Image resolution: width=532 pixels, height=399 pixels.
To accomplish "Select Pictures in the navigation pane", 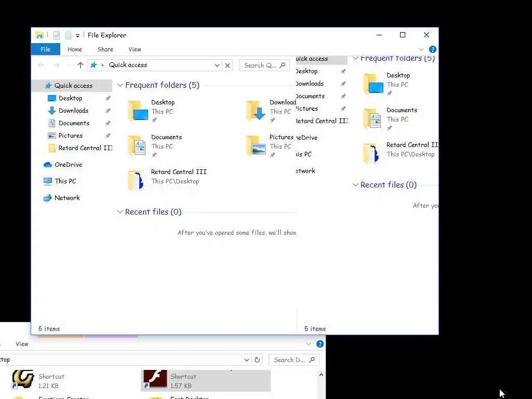I will pos(71,136).
